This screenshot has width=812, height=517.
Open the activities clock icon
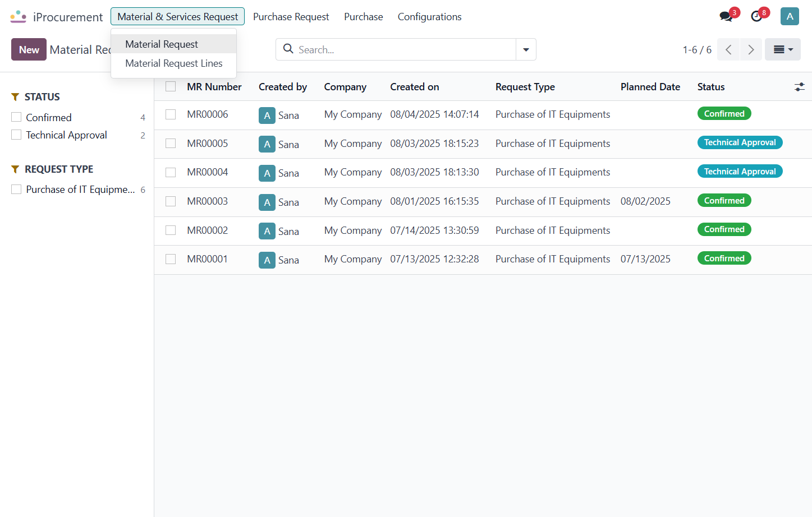coord(757,16)
